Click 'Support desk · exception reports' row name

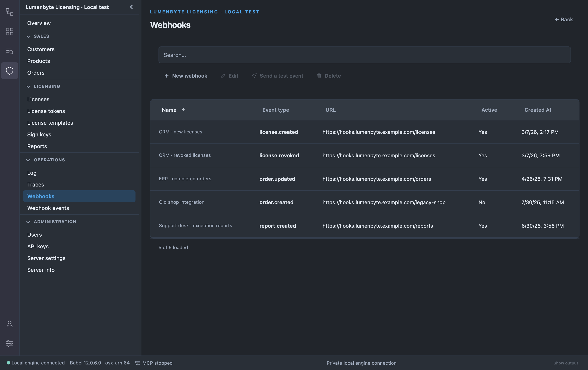(x=195, y=225)
